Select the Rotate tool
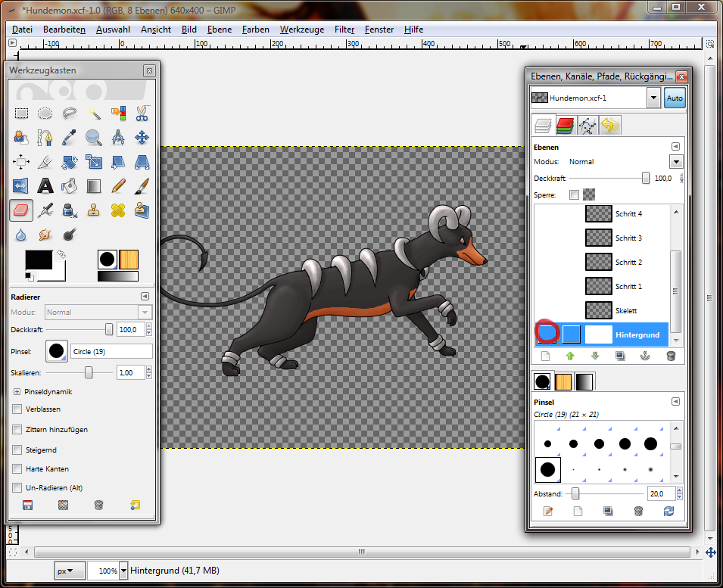The height and width of the screenshot is (588, 723). pos(70,162)
